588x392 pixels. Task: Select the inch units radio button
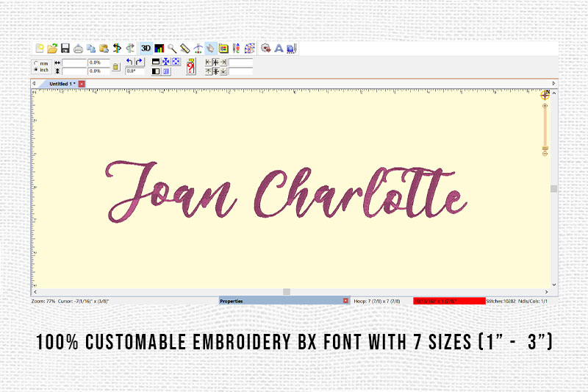click(x=36, y=70)
